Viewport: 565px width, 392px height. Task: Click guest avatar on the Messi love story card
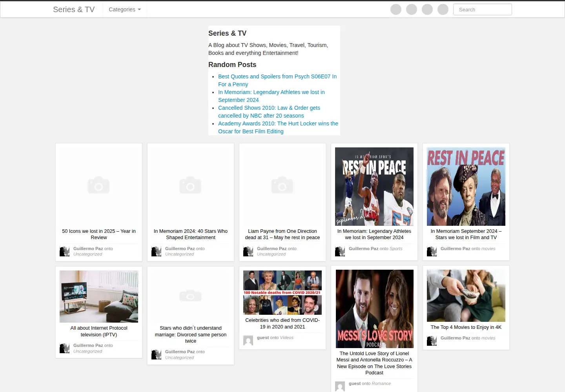pos(340,386)
